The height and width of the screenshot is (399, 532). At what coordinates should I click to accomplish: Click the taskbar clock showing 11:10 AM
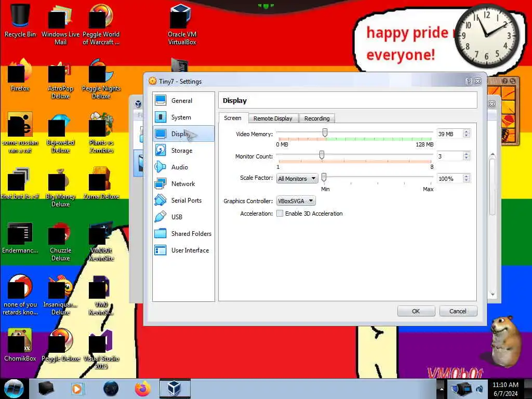click(506, 389)
